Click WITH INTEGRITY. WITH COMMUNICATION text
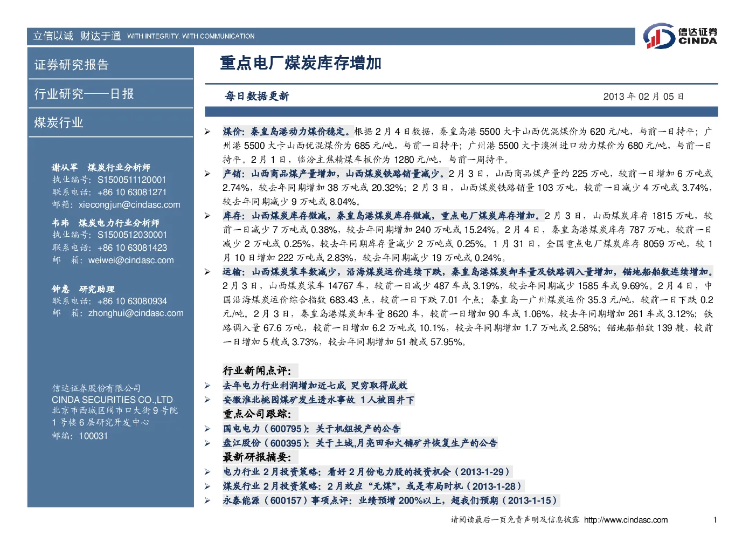This screenshot has width=756, height=535. 191,36
